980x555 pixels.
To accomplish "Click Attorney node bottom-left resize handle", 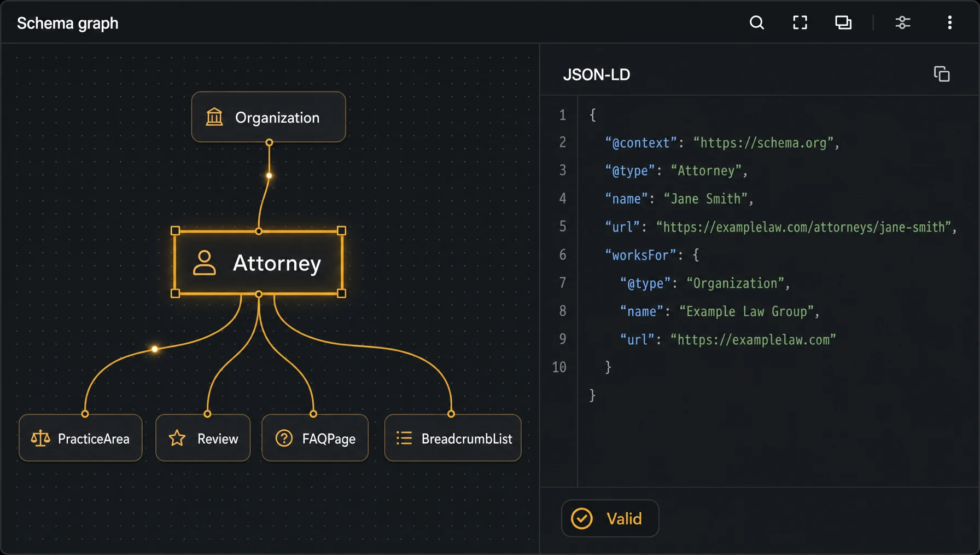I will tap(175, 293).
